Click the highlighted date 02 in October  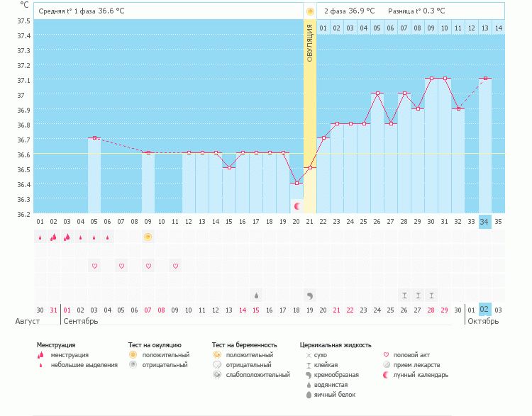(x=485, y=310)
